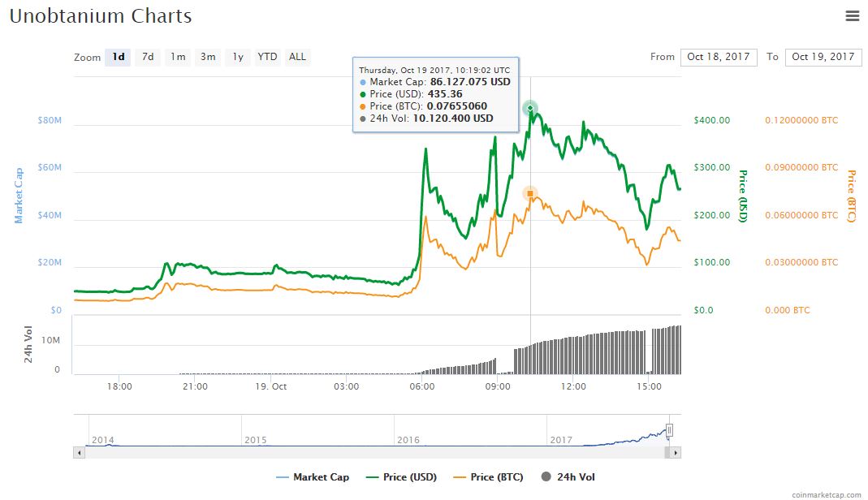
Task: Click the $400.00 Price USD axis label
Action: 712,120
